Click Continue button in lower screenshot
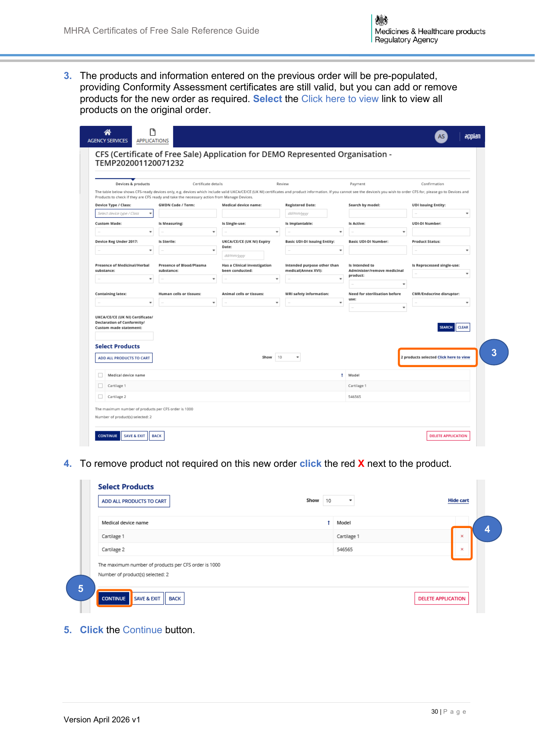 click(113, 599)
